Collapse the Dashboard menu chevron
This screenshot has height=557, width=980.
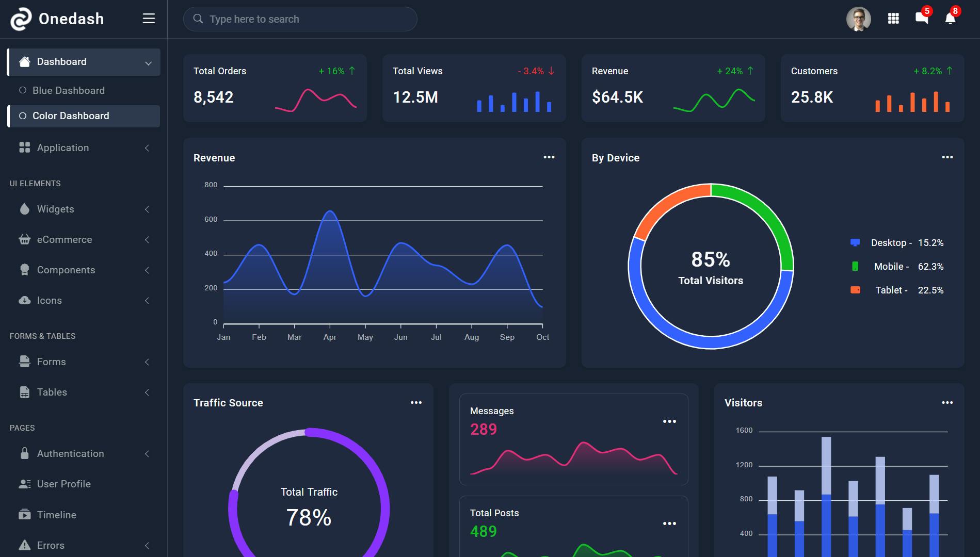click(148, 63)
